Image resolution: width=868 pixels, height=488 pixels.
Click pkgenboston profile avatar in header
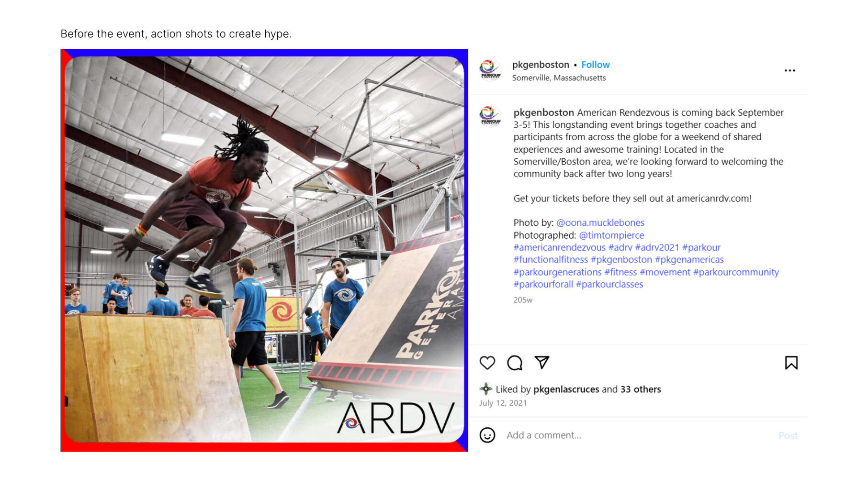[490, 70]
